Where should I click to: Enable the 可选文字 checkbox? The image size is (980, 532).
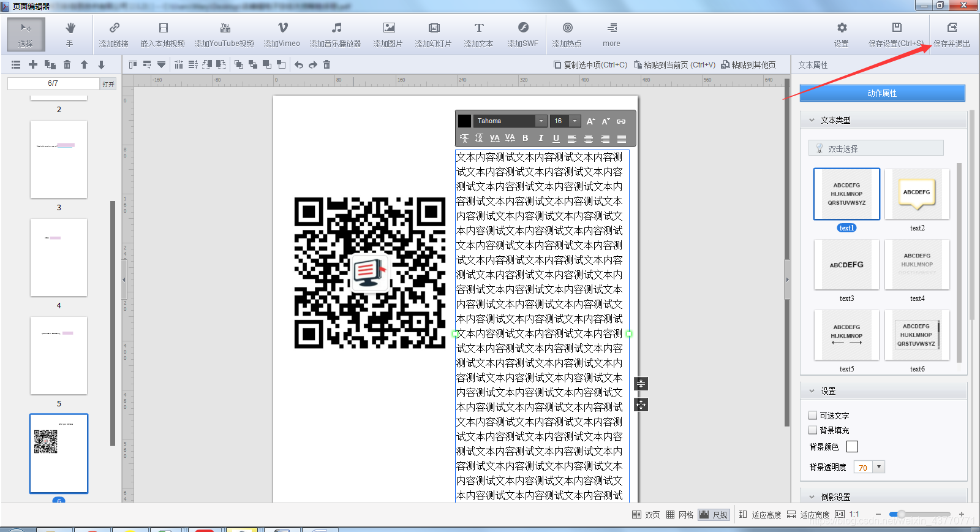tap(813, 416)
